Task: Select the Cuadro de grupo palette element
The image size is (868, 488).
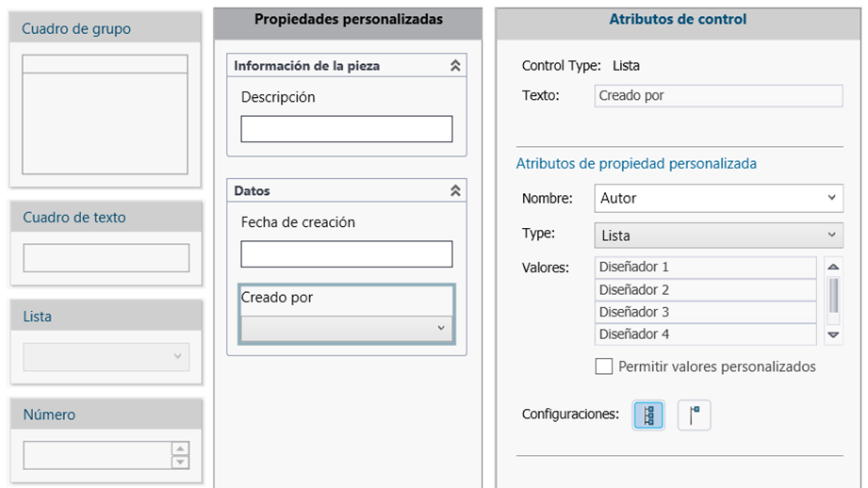Action: coord(106,100)
